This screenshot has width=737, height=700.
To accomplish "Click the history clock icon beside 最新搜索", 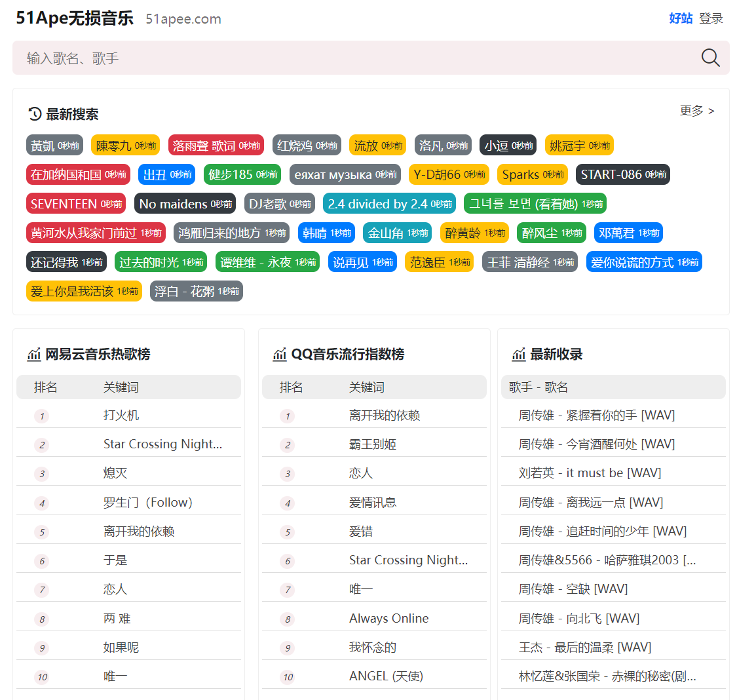I will 35,114.
